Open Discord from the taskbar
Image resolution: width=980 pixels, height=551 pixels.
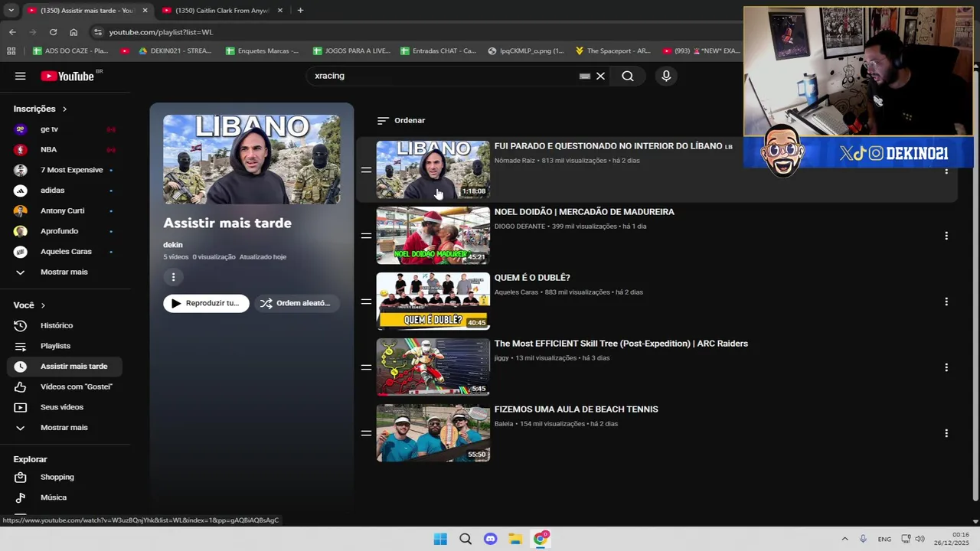click(x=490, y=539)
